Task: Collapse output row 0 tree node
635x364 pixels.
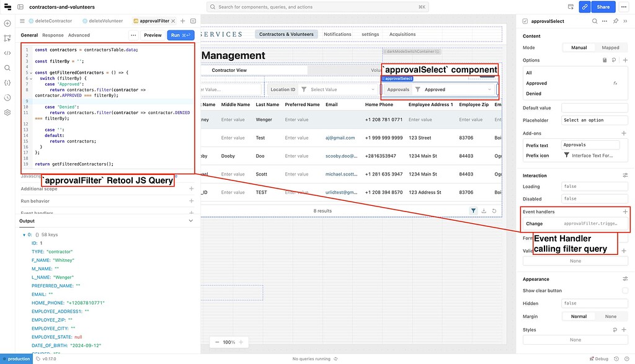Action: coord(24,235)
